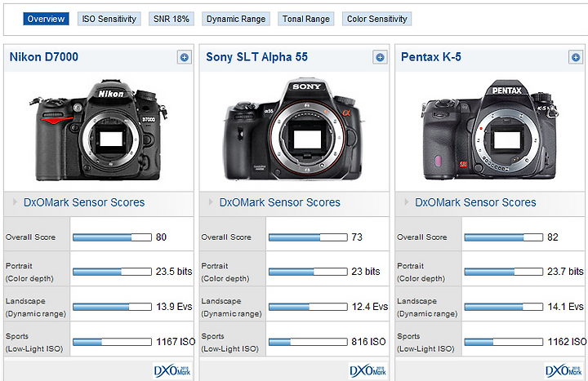Collapse the Nikon D7000 Sensor Scores arrow

click(15, 202)
